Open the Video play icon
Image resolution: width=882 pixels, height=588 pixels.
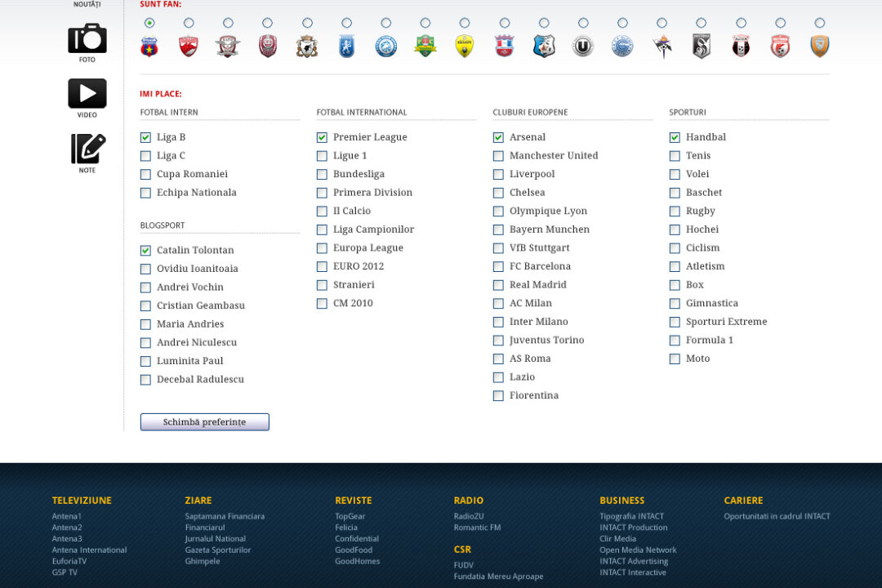point(87,93)
